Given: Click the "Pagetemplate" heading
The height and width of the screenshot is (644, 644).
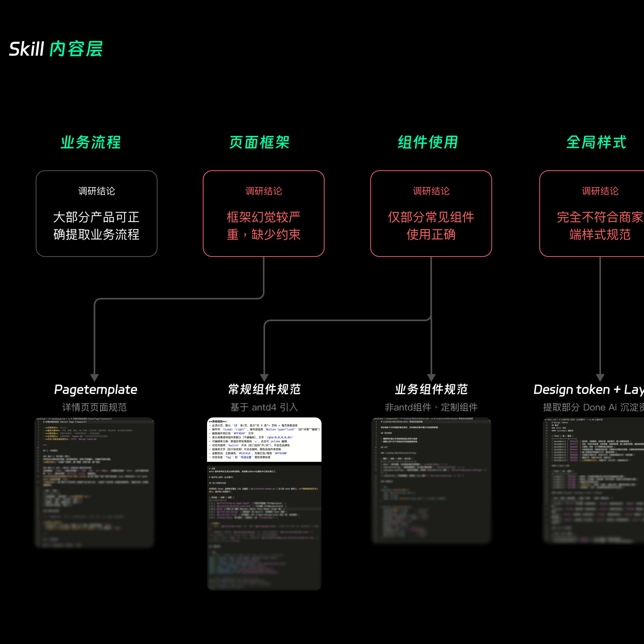Looking at the screenshot, I should point(96,389).
